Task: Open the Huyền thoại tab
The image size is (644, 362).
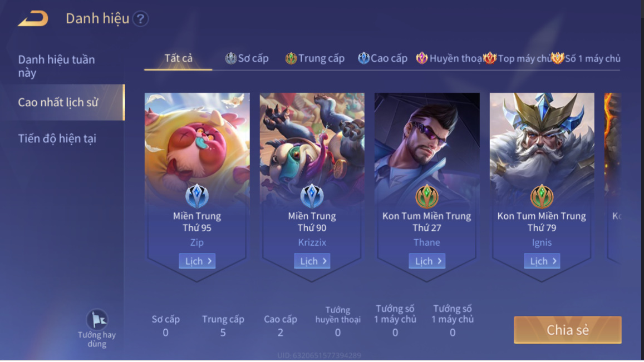Action: pyautogui.click(x=449, y=58)
